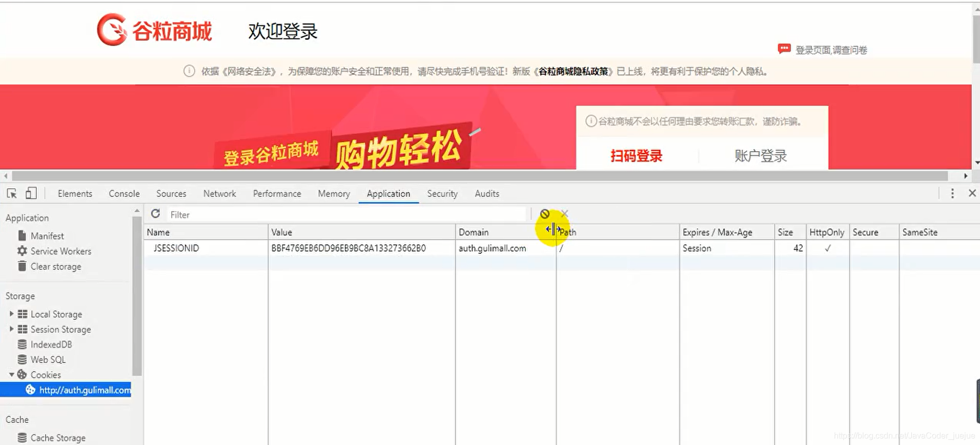Select http://auth.gulimall.com under Cookies
The height and width of the screenshot is (445, 980).
(x=66, y=390)
